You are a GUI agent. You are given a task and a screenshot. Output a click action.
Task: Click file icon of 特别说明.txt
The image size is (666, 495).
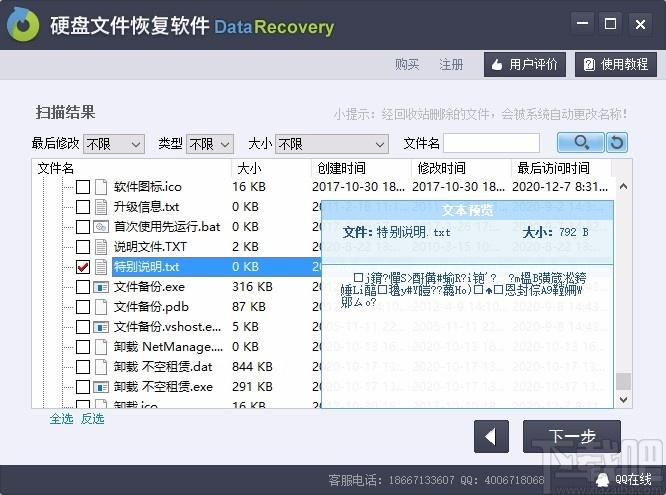coord(101,266)
